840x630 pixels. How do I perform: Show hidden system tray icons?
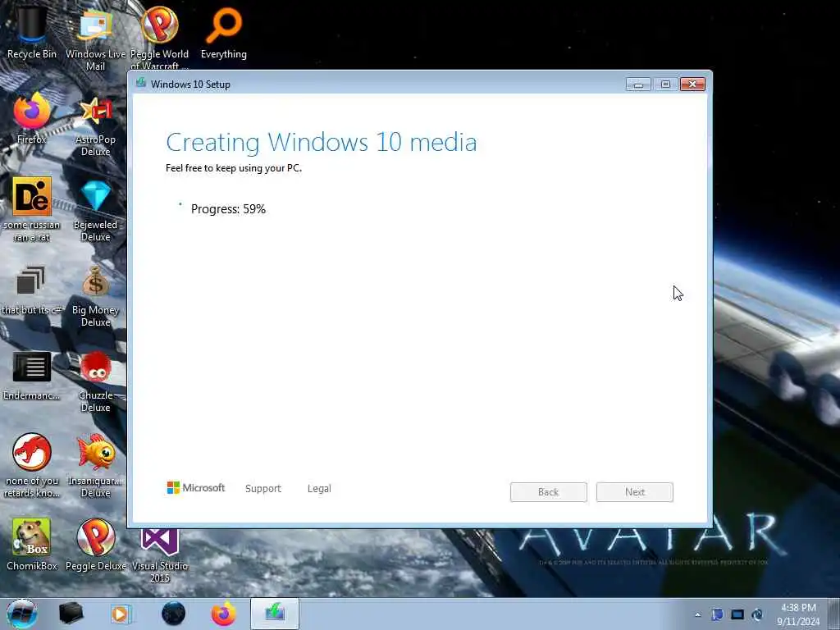tap(697, 614)
